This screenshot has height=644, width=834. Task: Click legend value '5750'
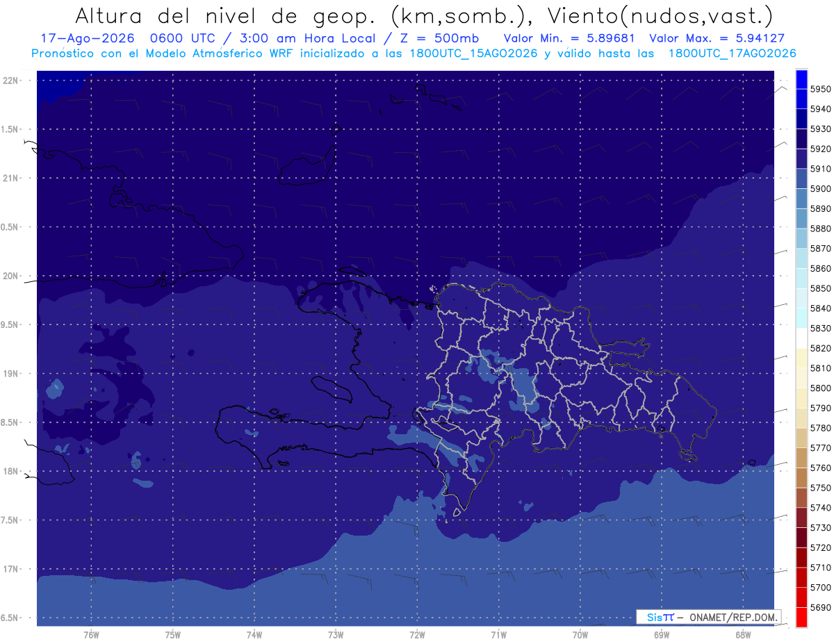820,488
